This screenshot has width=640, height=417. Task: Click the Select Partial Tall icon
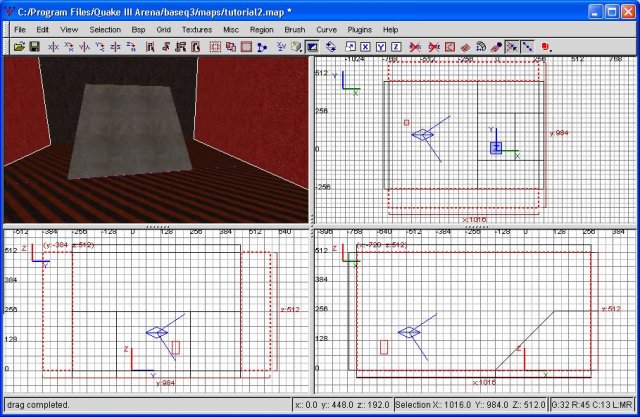181,47
